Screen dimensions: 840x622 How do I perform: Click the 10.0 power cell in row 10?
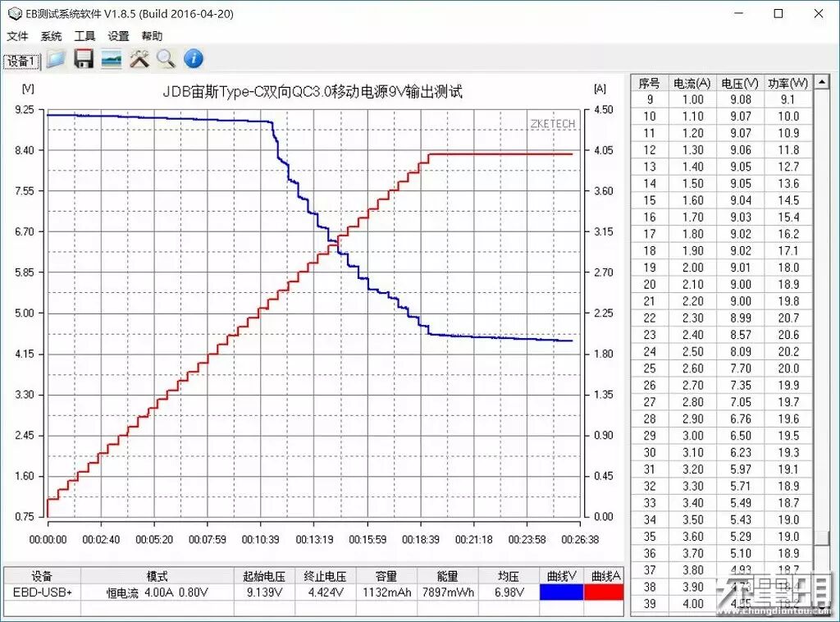[788, 117]
